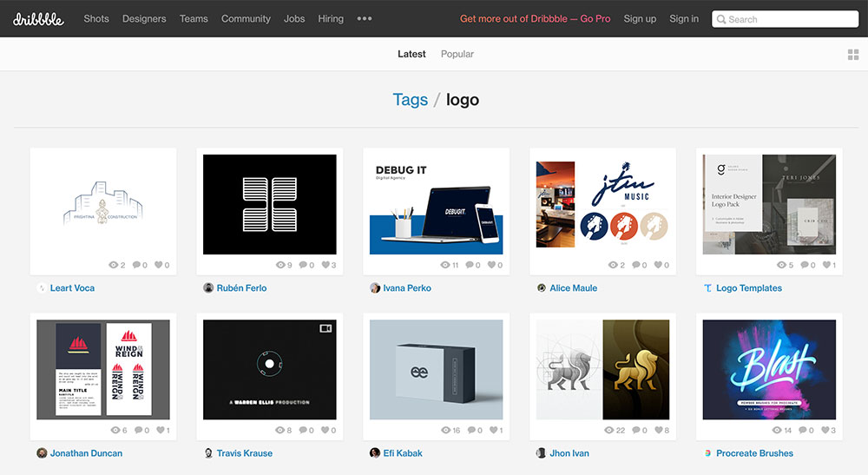Open the Wind Reign shot thumbnail
This screenshot has width=868, height=475.
pos(103,369)
